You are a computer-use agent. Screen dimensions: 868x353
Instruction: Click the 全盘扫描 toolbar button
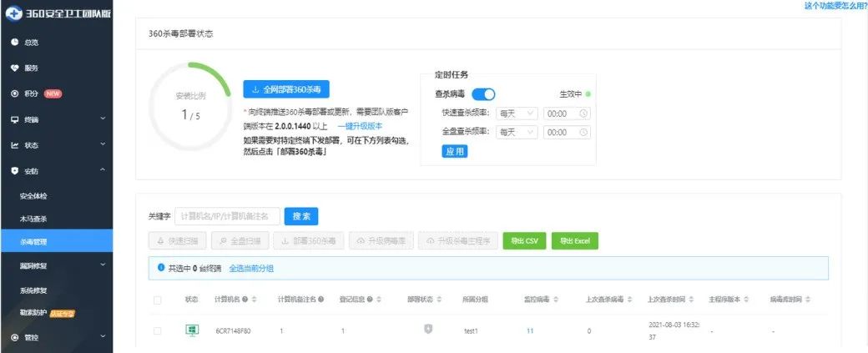click(240, 240)
